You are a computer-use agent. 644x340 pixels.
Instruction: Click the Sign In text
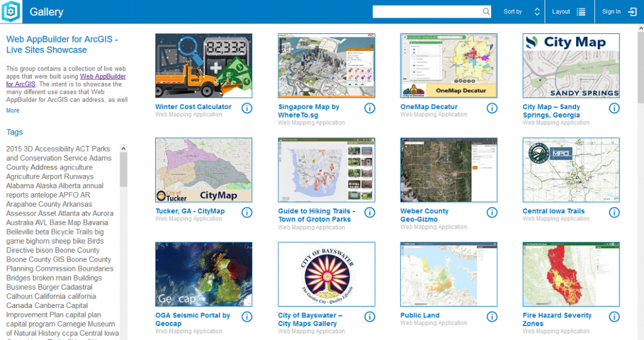(611, 11)
